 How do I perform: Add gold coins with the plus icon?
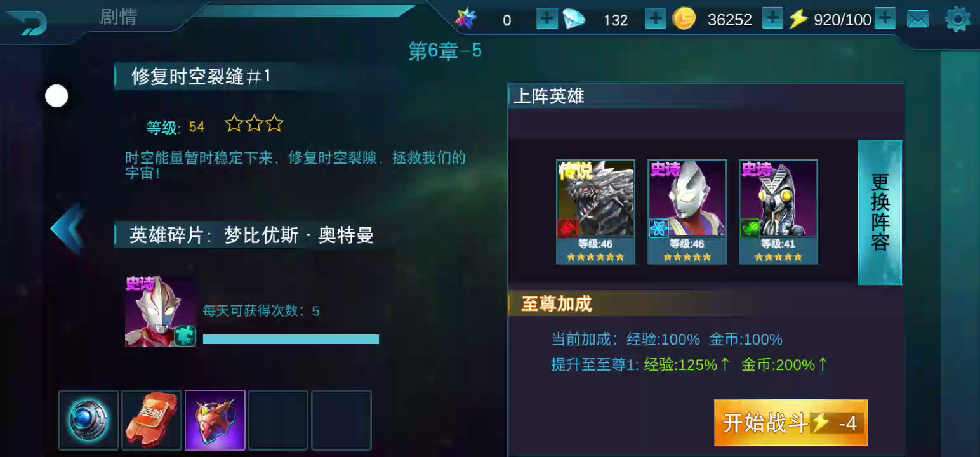click(772, 19)
